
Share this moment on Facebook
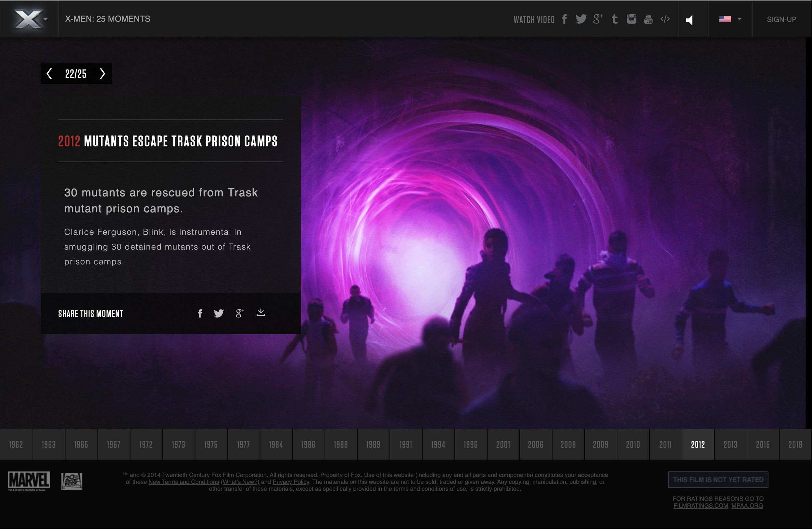pyautogui.click(x=200, y=313)
